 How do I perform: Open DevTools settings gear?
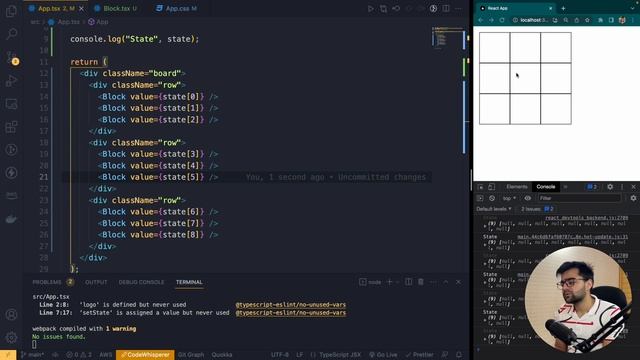tap(610, 187)
